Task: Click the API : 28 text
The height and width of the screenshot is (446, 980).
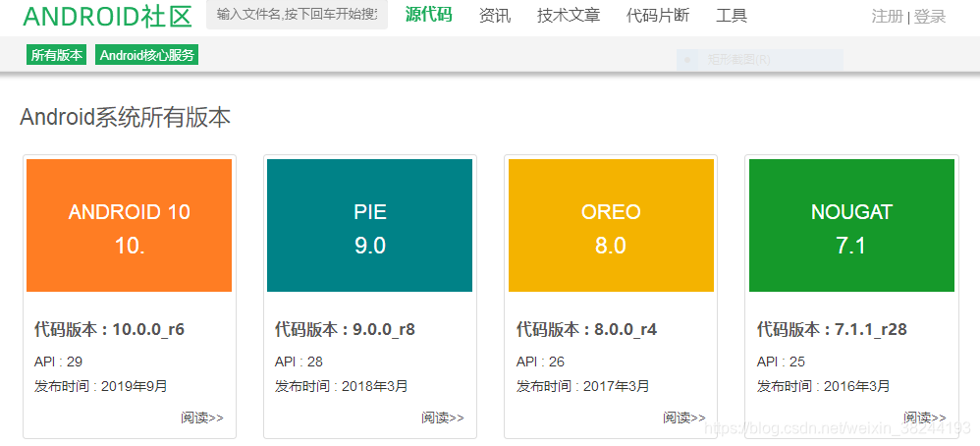Action: pos(299,362)
